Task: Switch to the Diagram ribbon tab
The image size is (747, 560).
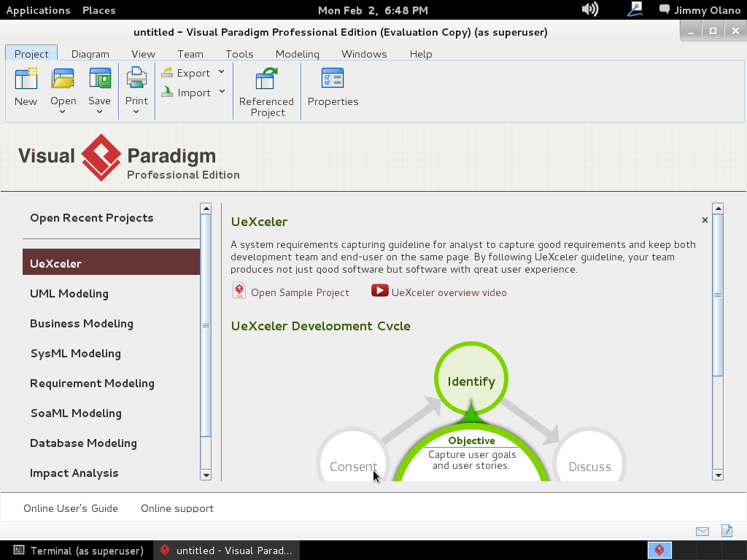Action: (x=90, y=54)
